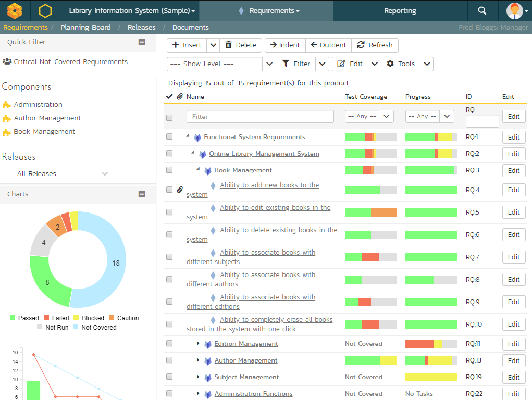Click the Online Library Management System icon
This screenshot has width=532, height=400.
[203, 154]
